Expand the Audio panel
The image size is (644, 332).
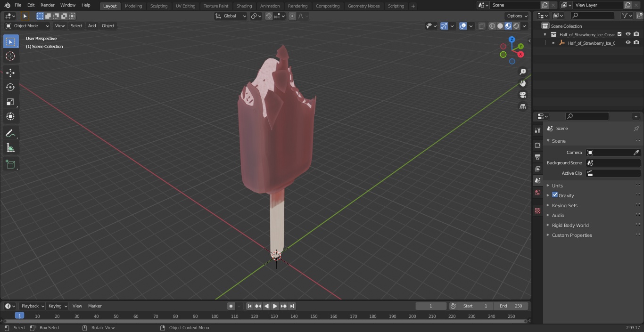[558, 215]
